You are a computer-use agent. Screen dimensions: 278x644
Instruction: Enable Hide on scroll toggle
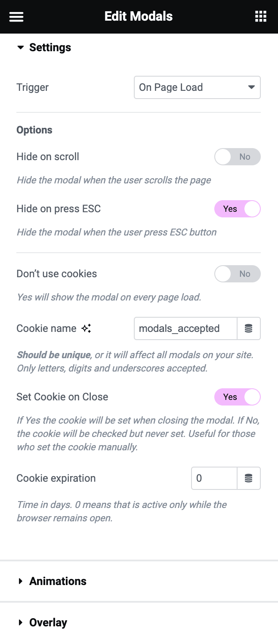coord(237,157)
